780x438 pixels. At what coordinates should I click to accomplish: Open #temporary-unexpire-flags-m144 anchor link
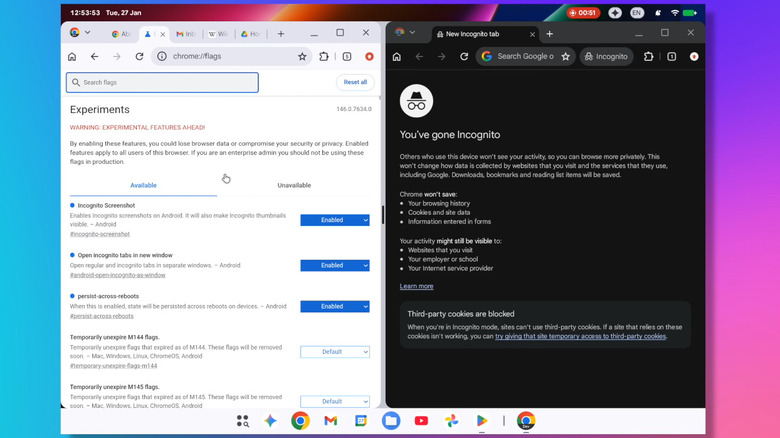113,366
